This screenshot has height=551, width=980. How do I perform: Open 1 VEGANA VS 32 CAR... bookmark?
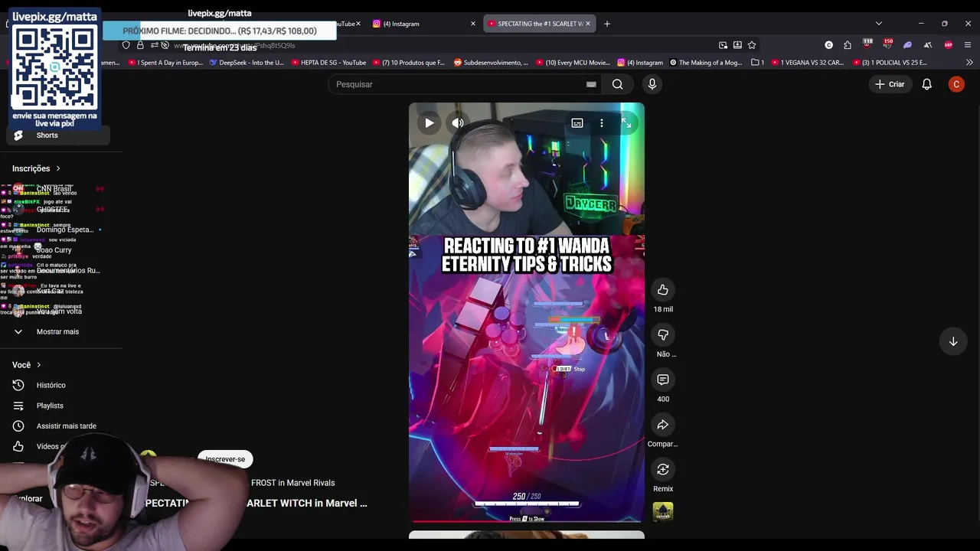click(807, 63)
